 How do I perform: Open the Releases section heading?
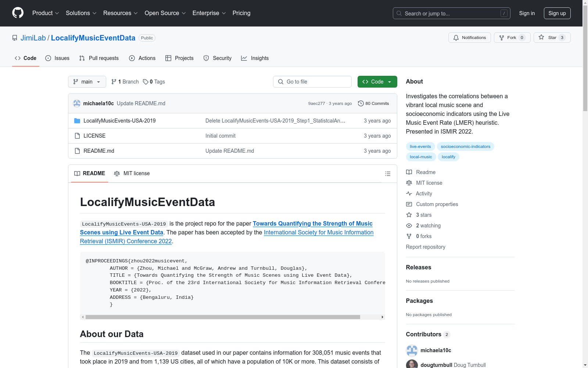(x=419, y=268)
